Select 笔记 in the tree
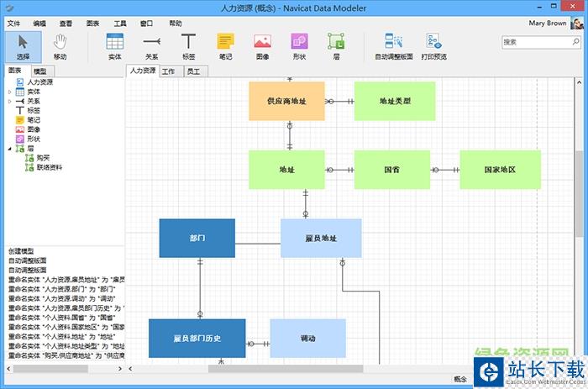 click(34, 119)
